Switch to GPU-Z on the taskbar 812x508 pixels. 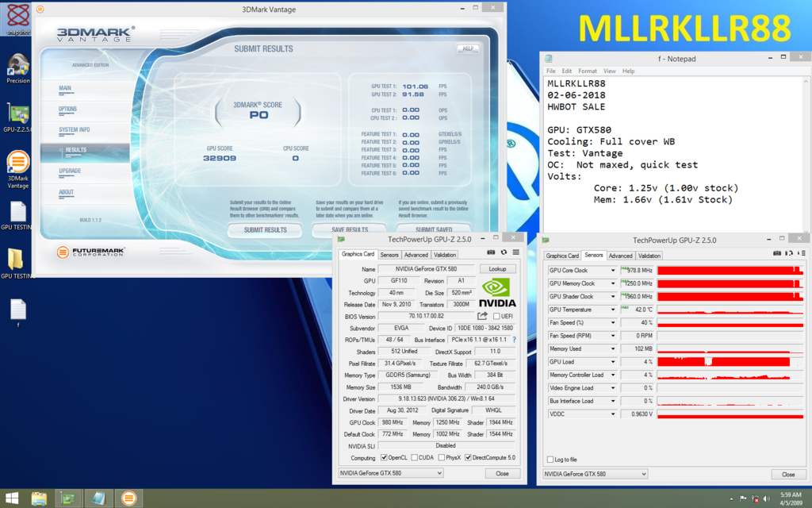coord(68,498)
